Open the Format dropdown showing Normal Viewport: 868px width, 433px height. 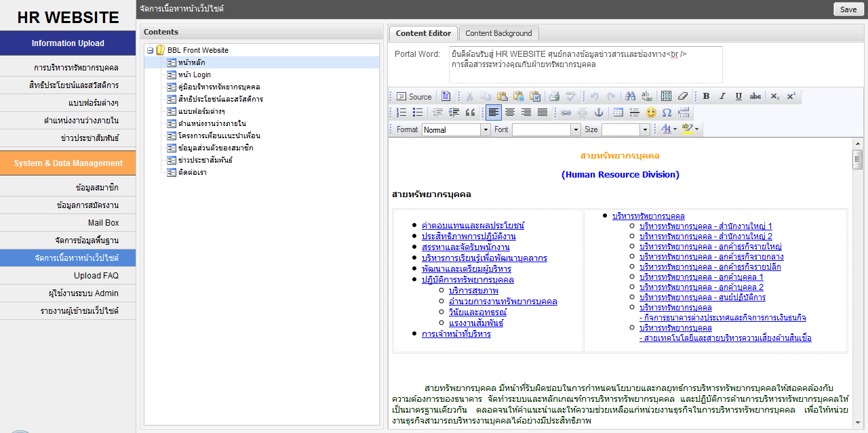(x=456, y=129)
